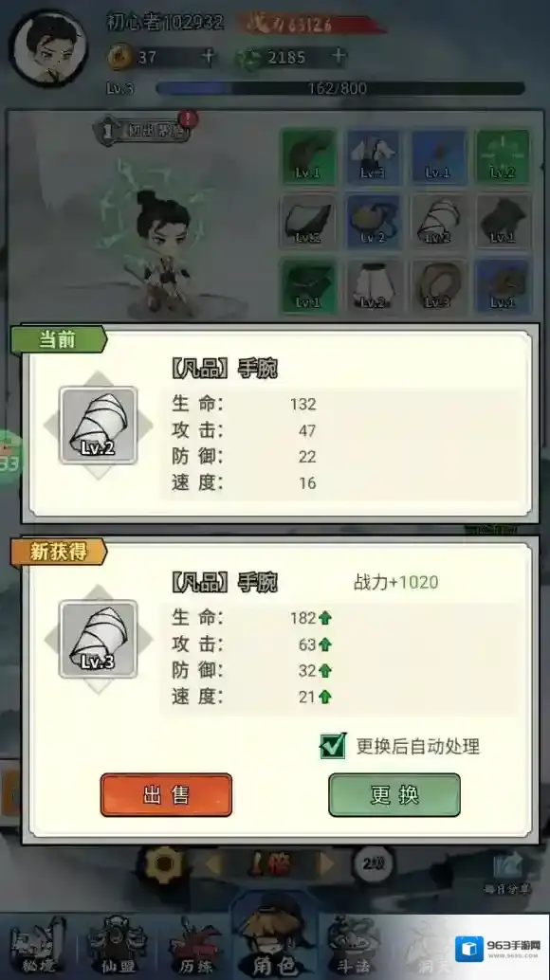Click the red 出售 sell button

click(x=166, y=795)
